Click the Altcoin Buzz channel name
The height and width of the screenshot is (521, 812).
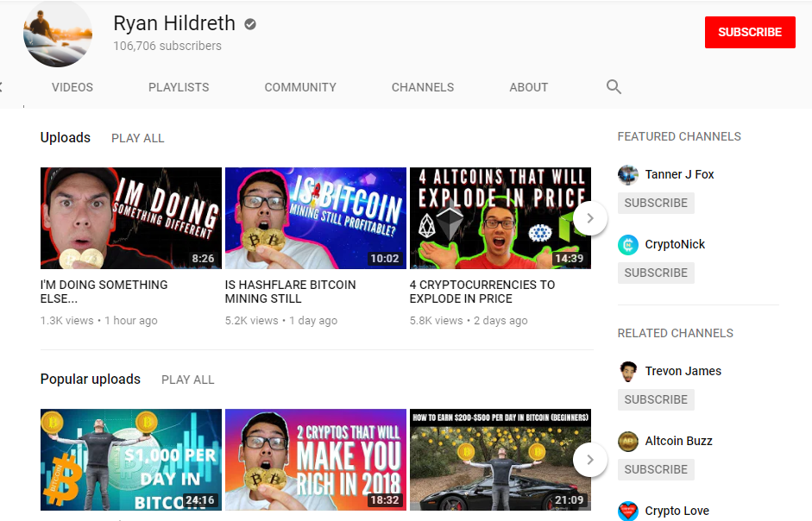click(x=678, y=442)
